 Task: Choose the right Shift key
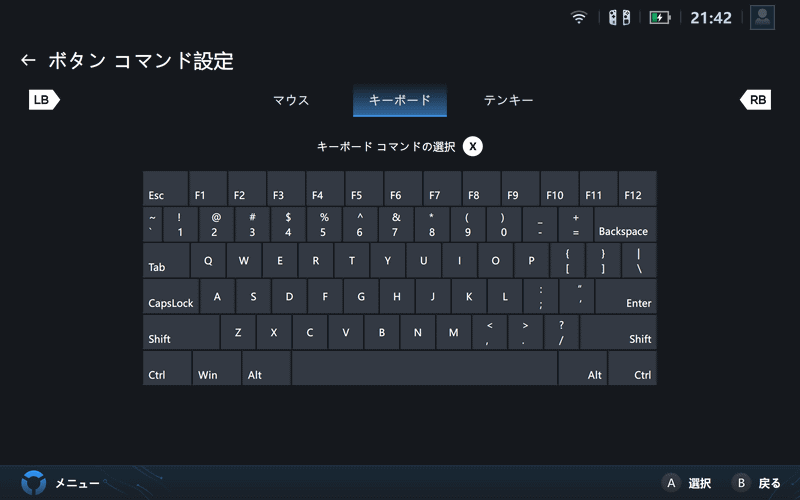click(x=618, y=332)
